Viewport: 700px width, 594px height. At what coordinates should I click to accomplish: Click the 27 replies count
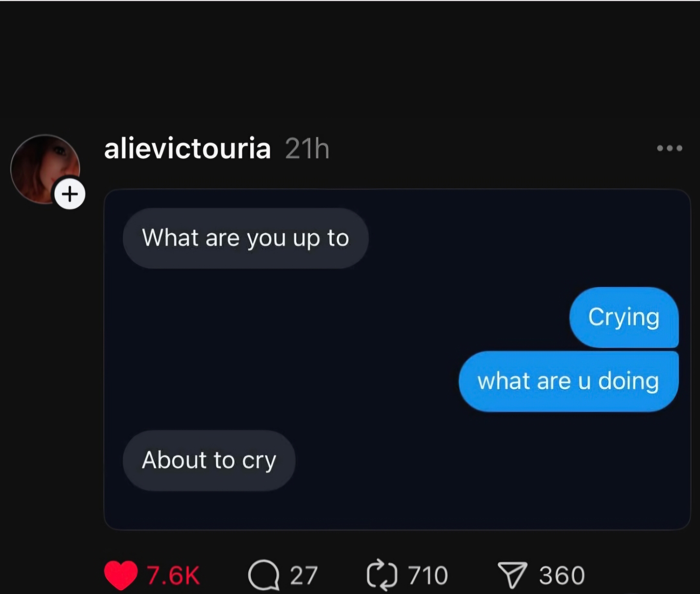[x=303, y=575]
